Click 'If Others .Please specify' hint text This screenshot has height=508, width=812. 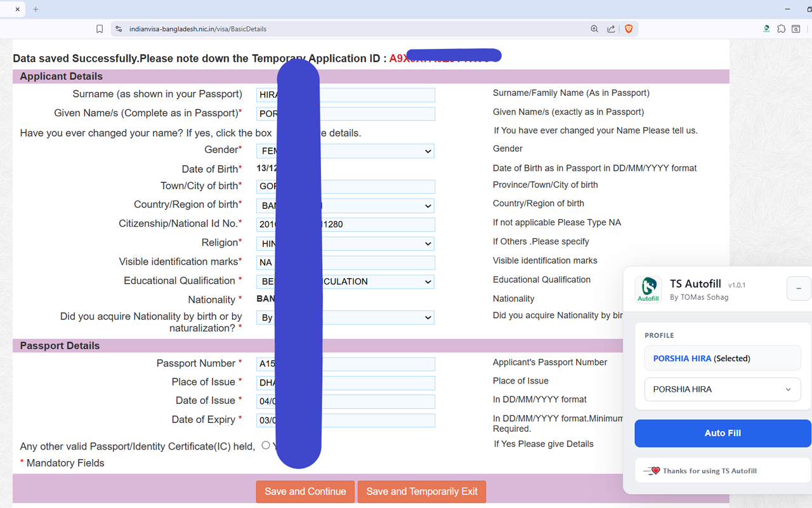click(541, 241)
